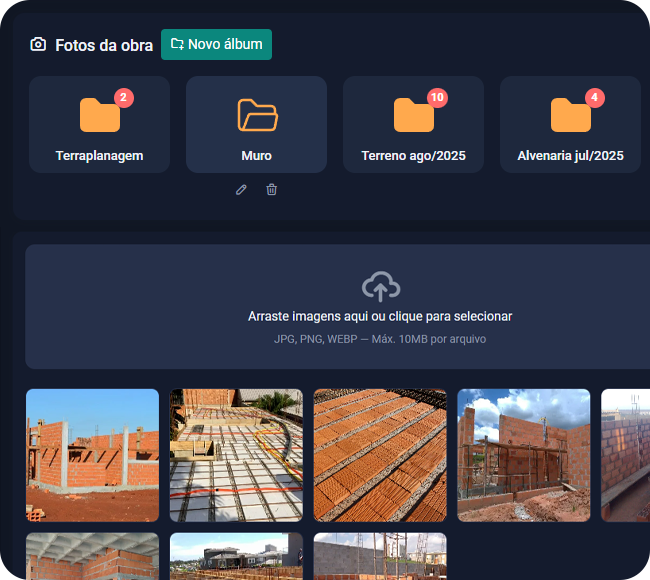Open the ceramic slab blocks close-up photo
Image resolution: width=650 pixels, height=580 pixels.
coord(380,455)
